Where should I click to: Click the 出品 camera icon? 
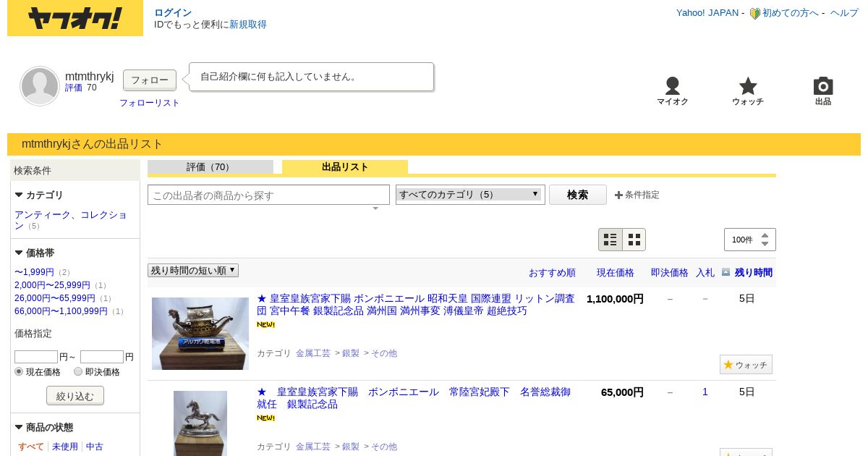point(823,85)
